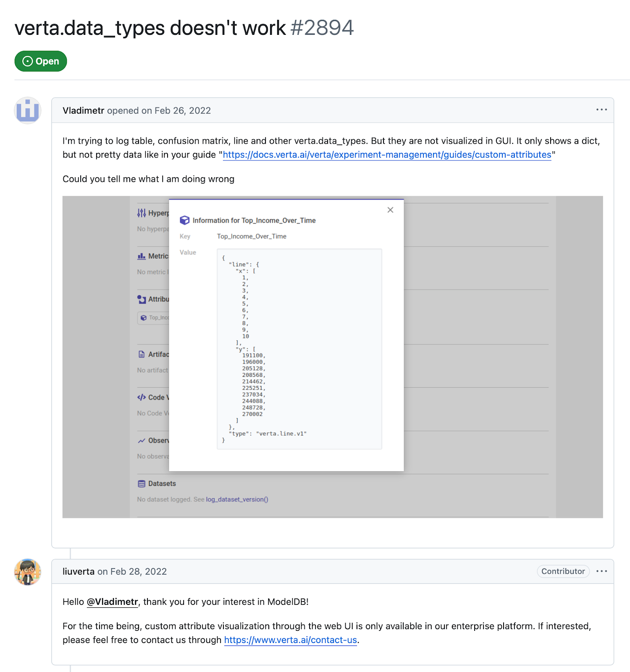Click the liuverta author name

[79, 572]
